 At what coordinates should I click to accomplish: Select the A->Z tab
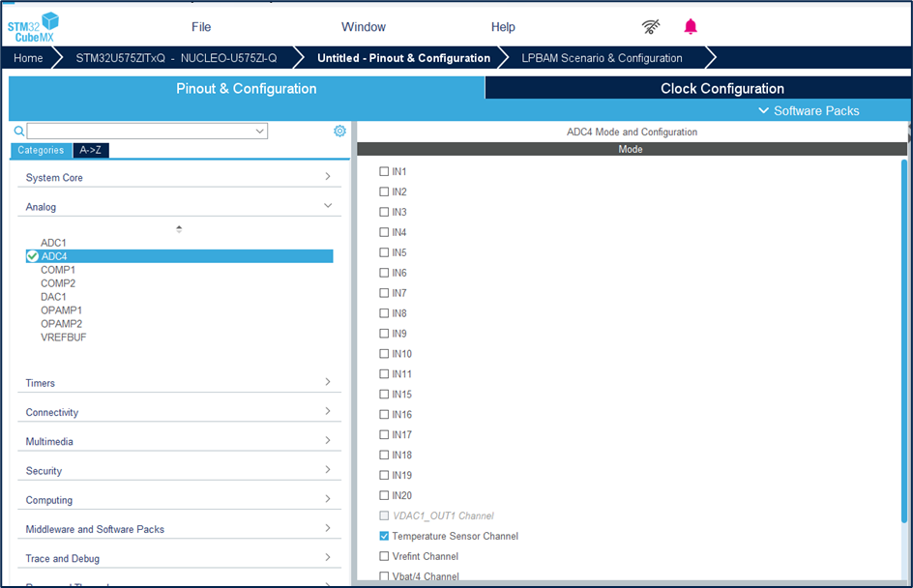pos(90,150)
